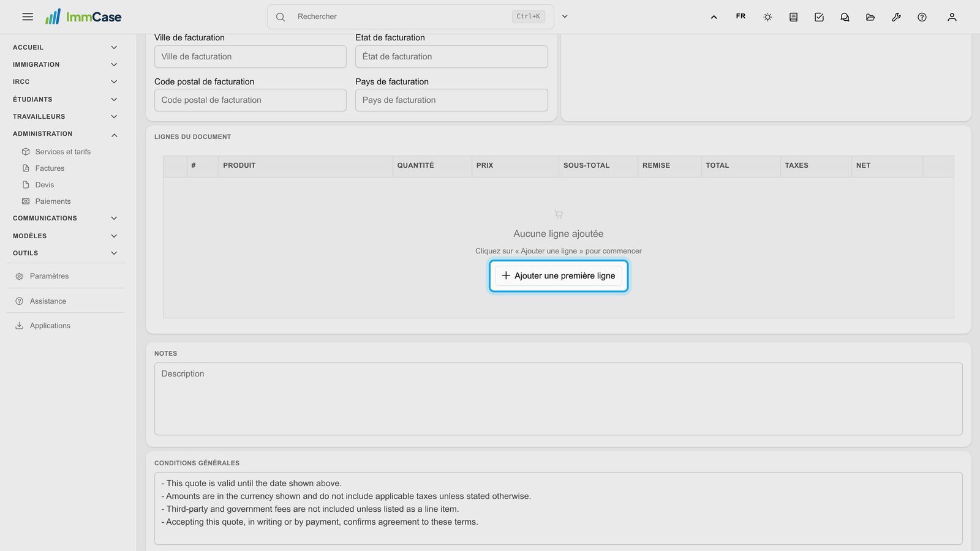Open the hamburger navigation menu
This screenshot has width=980, height=551.
coord(28,17)
